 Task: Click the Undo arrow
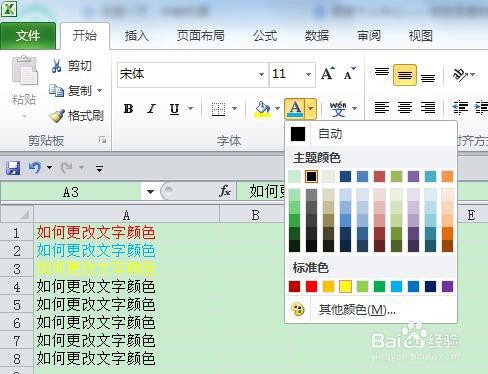35,168
